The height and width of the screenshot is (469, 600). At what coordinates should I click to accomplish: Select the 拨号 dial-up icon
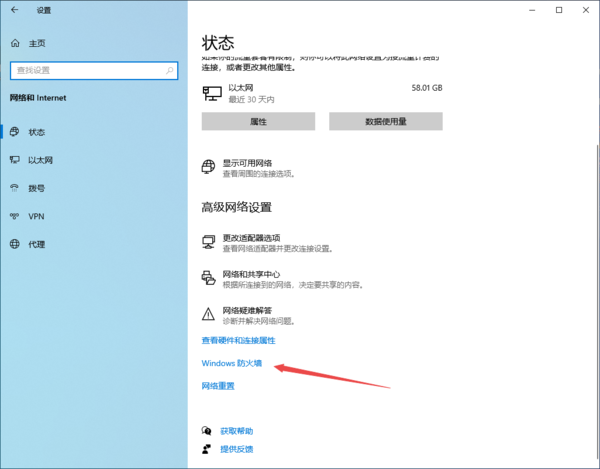[15, 188]
